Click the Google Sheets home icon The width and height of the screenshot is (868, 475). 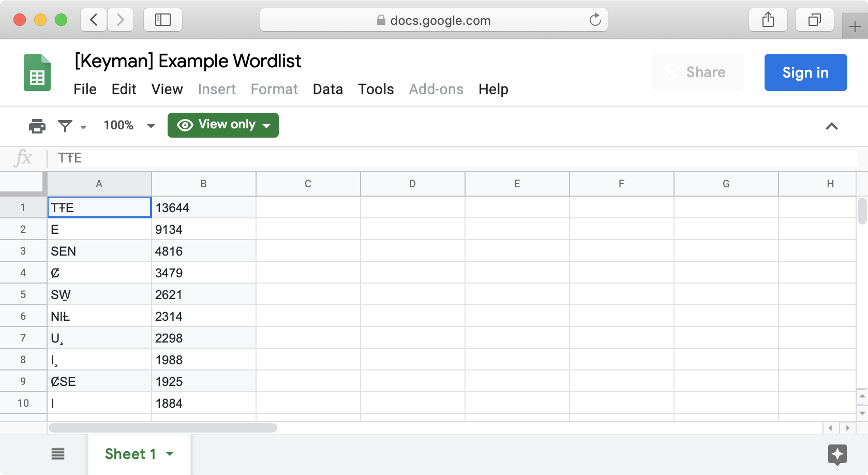[x=37, y=72]
